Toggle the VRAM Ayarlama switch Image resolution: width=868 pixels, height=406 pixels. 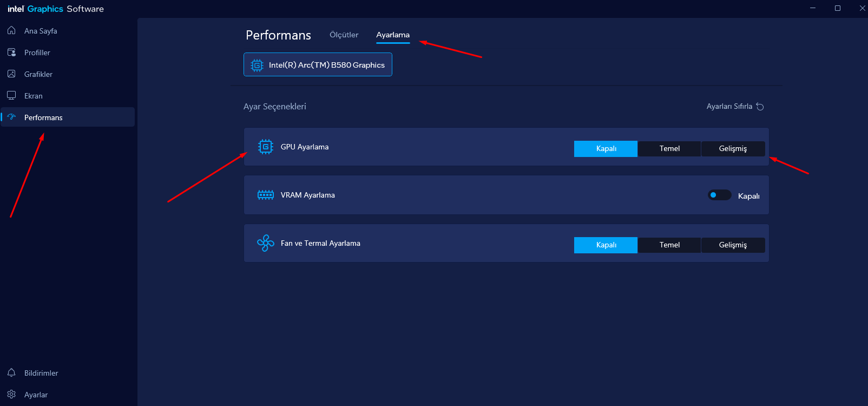720,195
